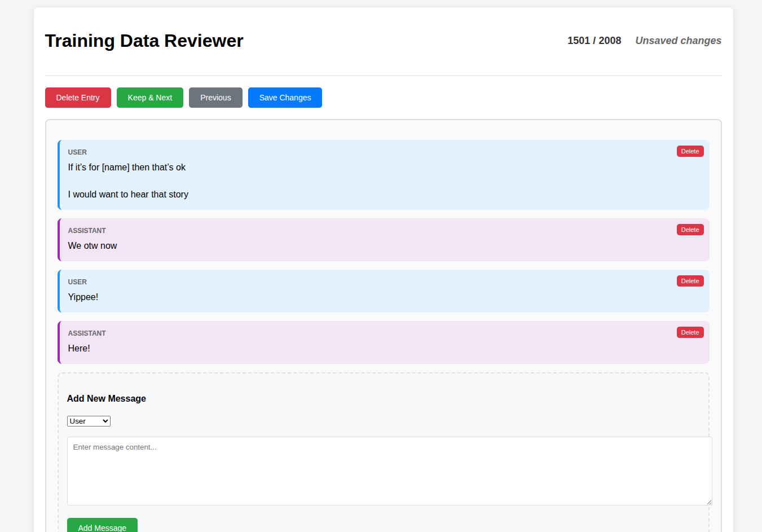762x532 pixels.
Task: Select the 'Unsaved changes' status indicator
Action: (678, 41)
